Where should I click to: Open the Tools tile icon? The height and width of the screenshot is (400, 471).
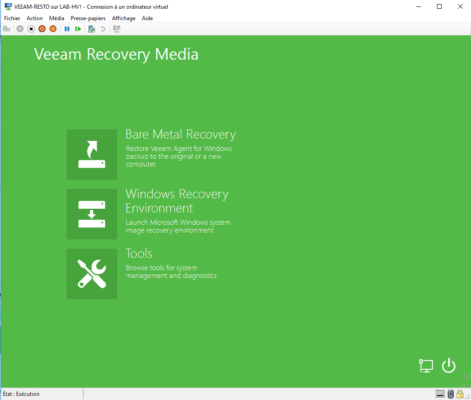click(92, 274)
